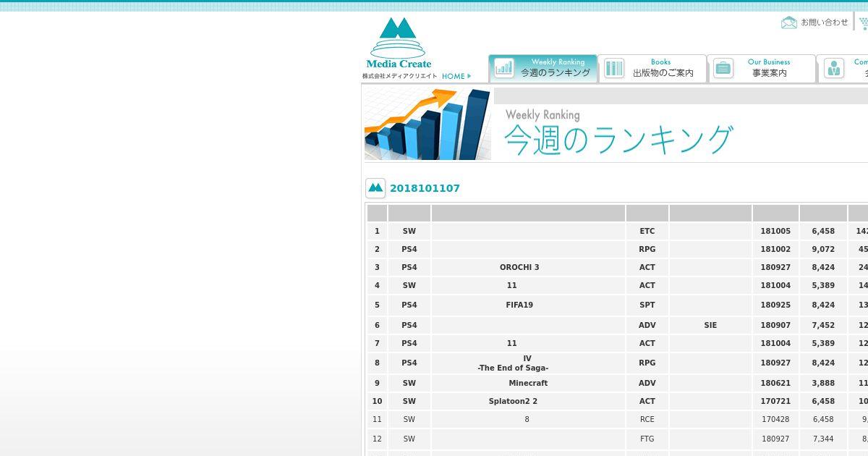Click the Weekly Ranking chart banner image
Image resolution: width=868 pixels, height=456 pixels.
click(427, 124)
